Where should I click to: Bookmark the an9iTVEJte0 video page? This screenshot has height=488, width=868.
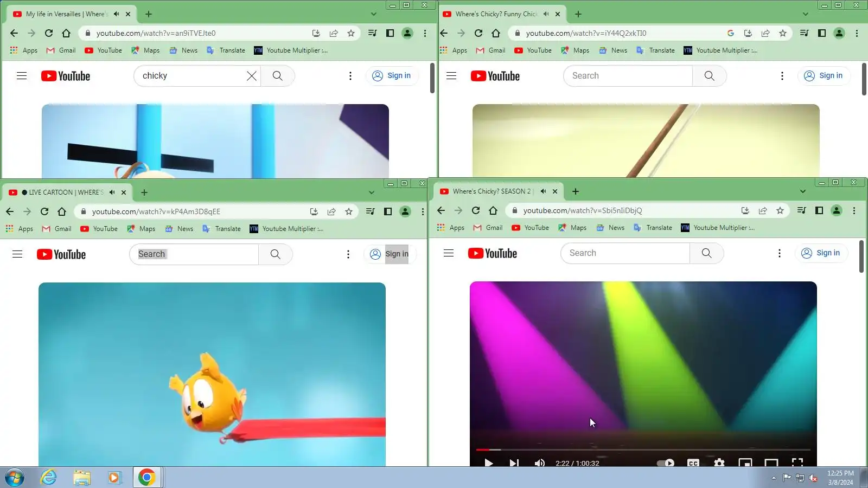[x=351, y=33]
